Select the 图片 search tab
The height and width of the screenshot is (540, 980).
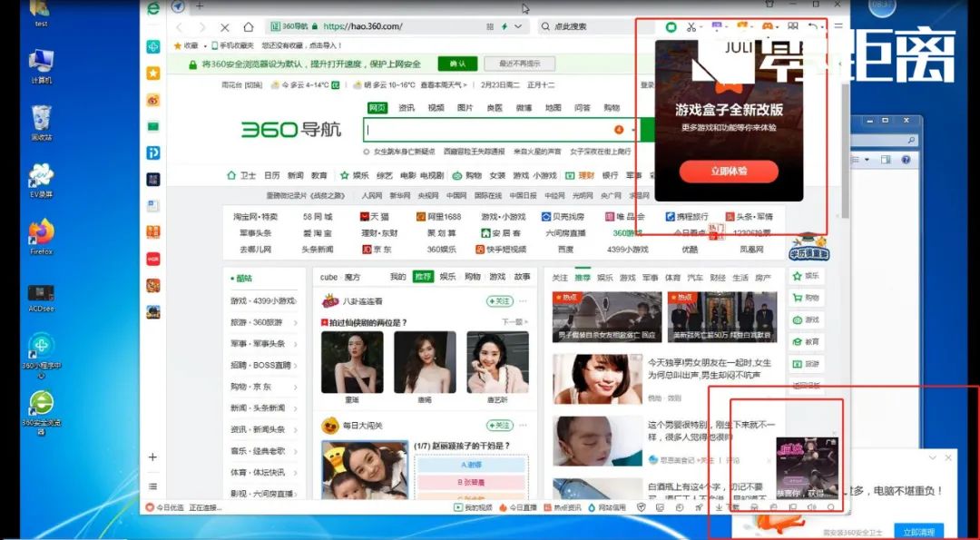click(x=465, y=107)
